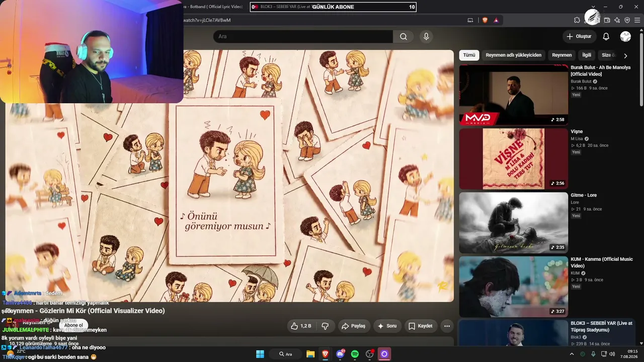Click the taskbar Ara search box

pos(286,354)
